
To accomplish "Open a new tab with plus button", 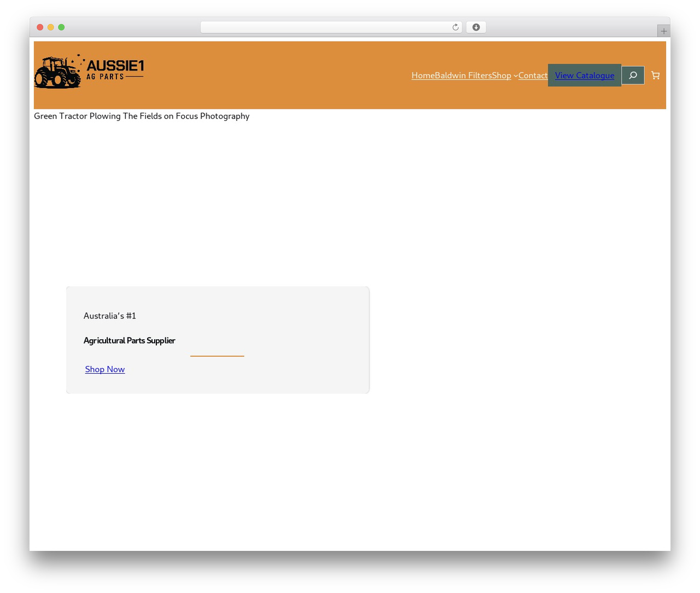I will tap(663, 31).
